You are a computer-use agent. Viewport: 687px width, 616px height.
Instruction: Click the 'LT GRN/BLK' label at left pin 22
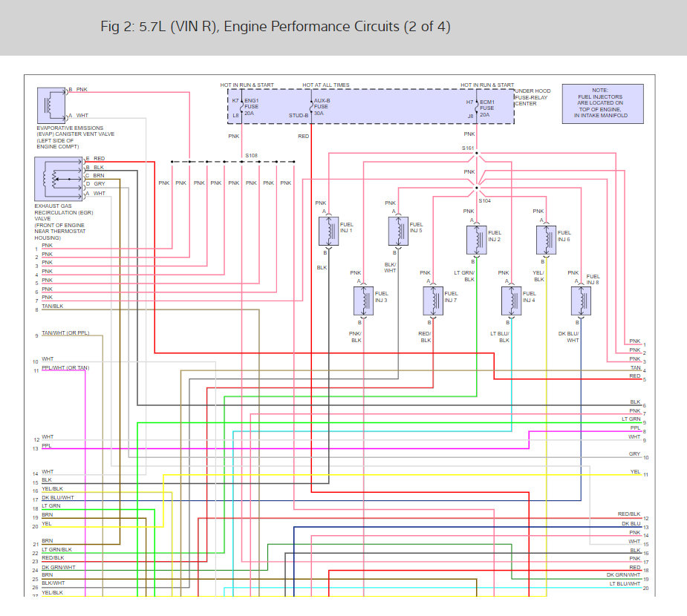click(56, 549)
